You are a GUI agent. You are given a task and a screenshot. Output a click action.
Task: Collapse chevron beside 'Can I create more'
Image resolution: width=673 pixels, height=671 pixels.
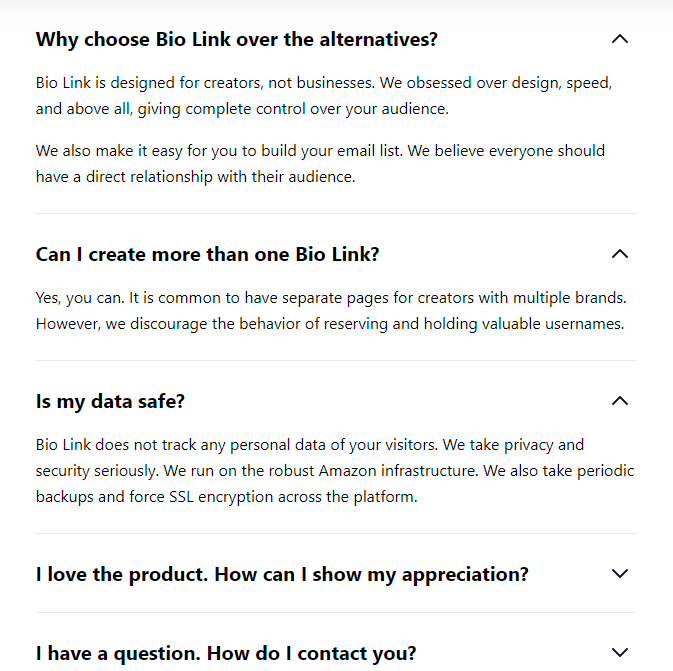click(x=620, y=254)
